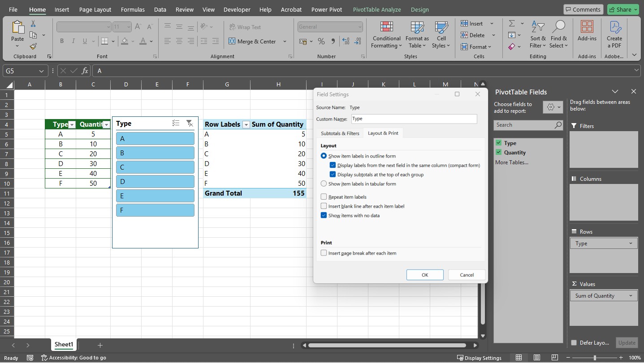The height and width of the screenshot is (363, 644).
Task: Select Show item labels in tabular form
Action: point(324,184)
